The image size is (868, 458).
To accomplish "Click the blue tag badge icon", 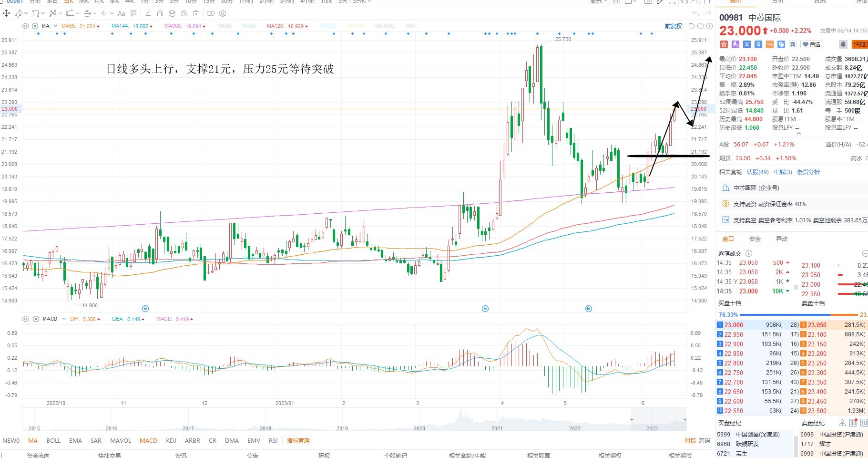I will [x=781, y=44].
